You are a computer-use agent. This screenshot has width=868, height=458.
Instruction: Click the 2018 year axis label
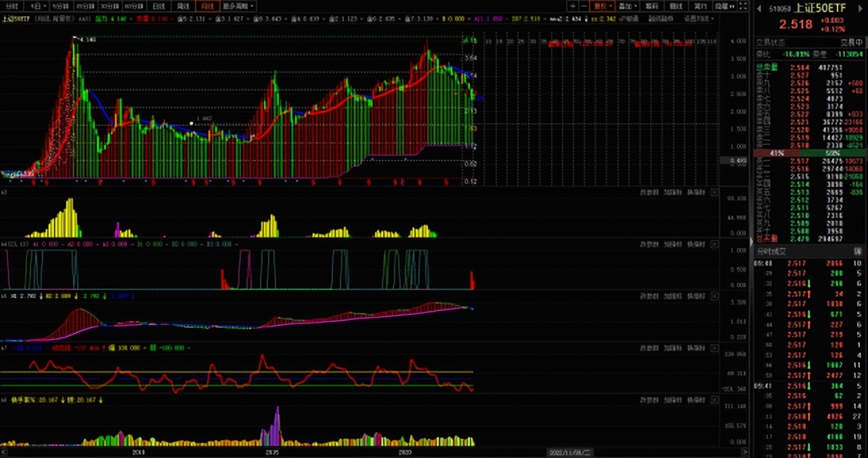pos(138,451)
